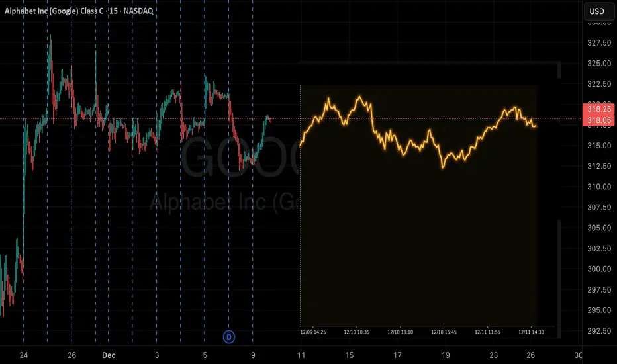
Task: Click the 297.50 price axis value
Action: click(599, 290)
